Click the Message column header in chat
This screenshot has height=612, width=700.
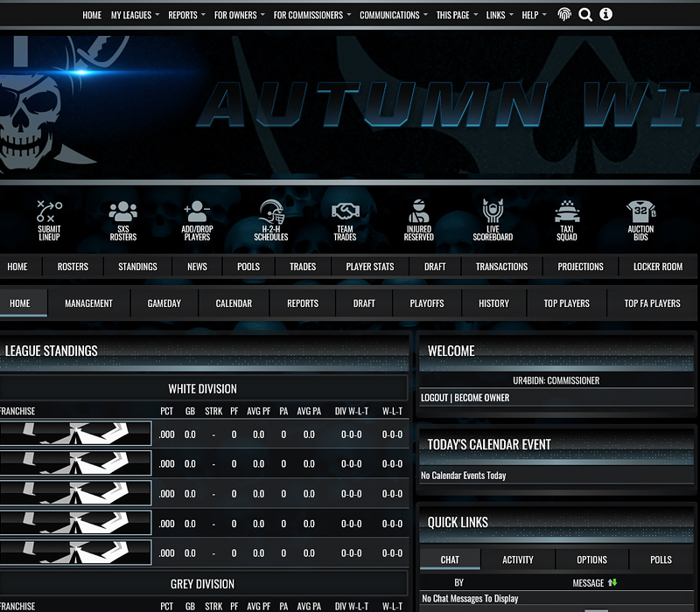coord(588,582)
